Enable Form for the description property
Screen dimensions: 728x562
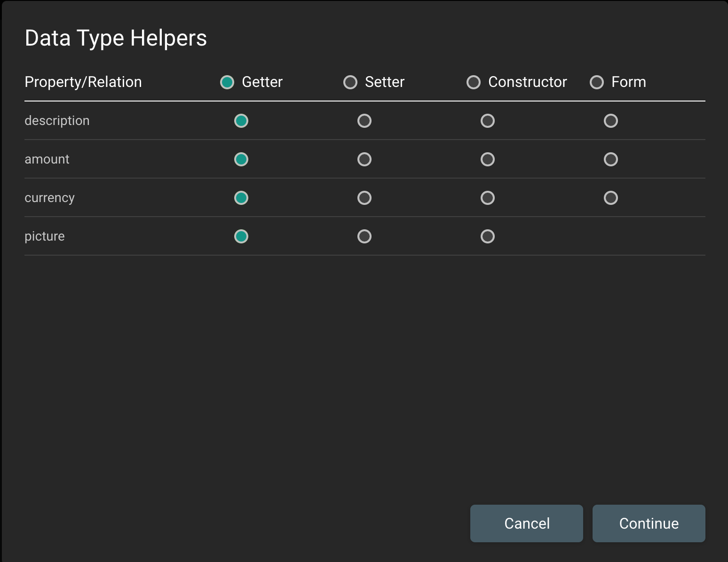[x=611, y=121]
